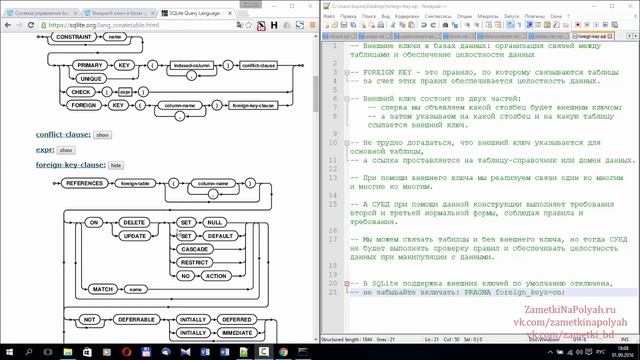Click the URL address bar in Chrome

(139, 25)
